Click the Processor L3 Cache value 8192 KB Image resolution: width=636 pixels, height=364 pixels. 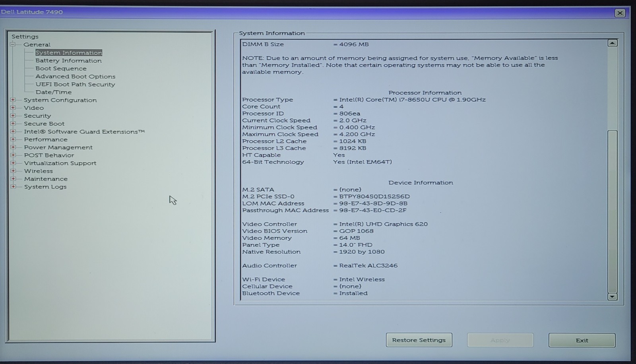point(353,148)
